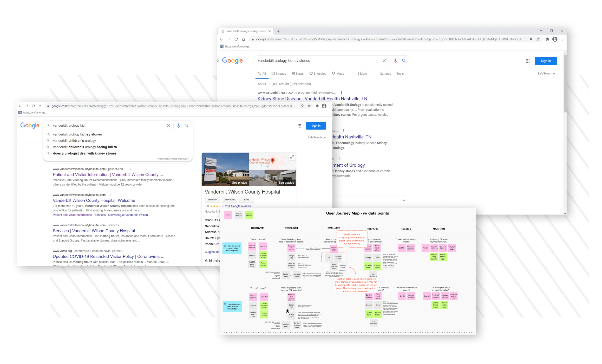Open 231 Google reviews link

(238, 206)
